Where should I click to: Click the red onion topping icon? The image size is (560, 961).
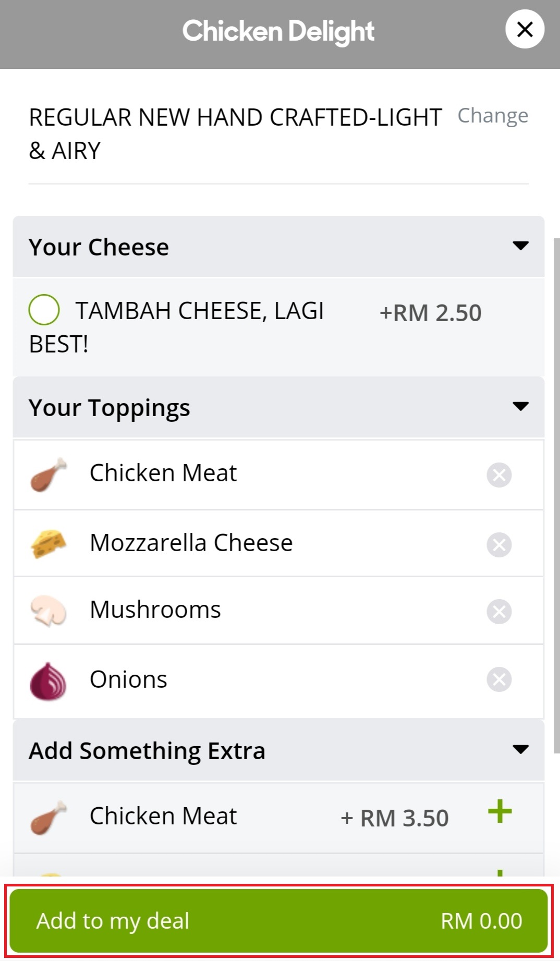(x=48, y=680)
